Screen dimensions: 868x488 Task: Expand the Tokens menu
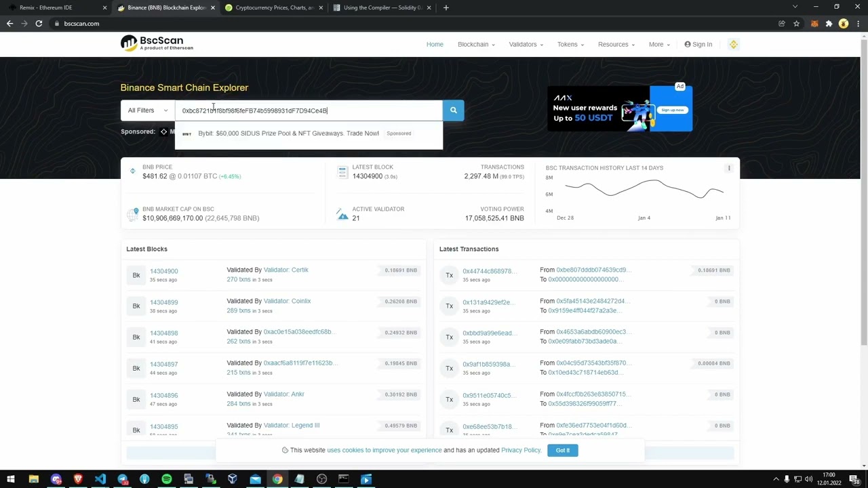pos(570,45)
